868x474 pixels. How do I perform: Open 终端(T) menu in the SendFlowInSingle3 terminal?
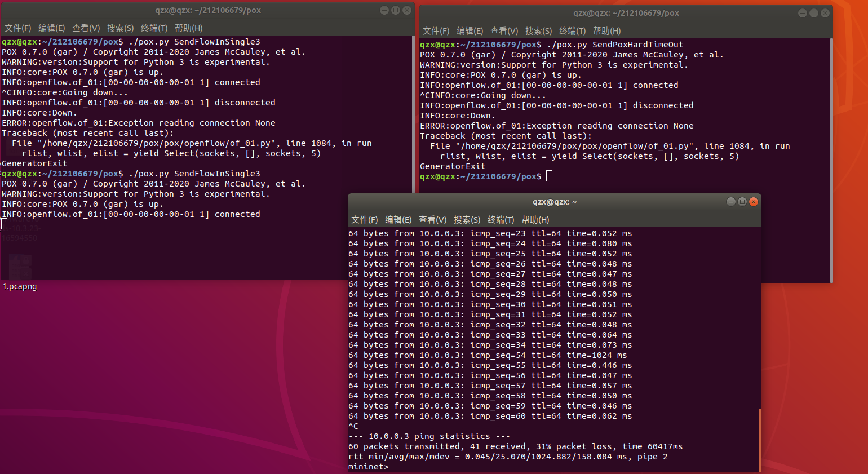point(154,28)
